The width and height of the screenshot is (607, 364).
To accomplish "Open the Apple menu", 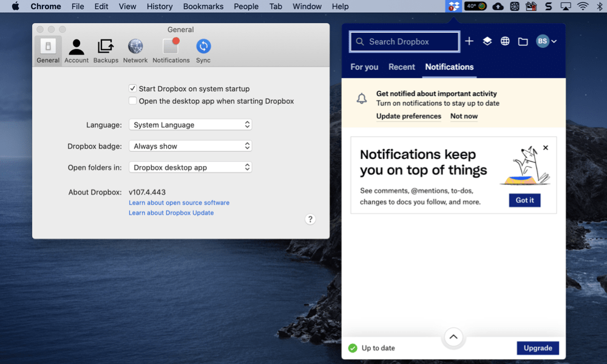I will [16, 6].
